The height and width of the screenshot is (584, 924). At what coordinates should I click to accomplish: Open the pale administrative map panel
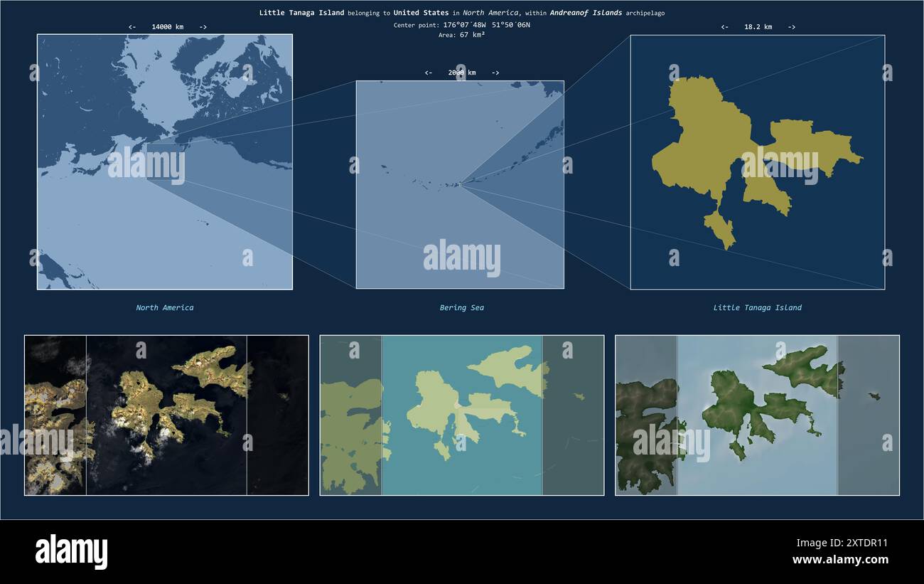(x=462, y=415)
